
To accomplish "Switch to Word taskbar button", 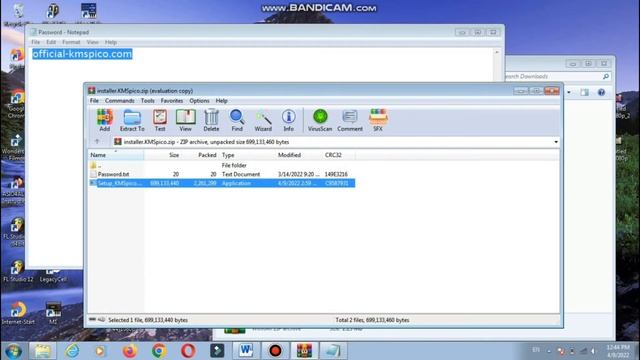I will (246, 351).
